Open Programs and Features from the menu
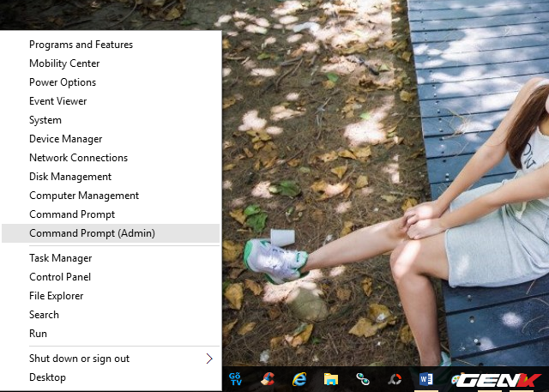The image size is (549, 392). click(111, 45)
